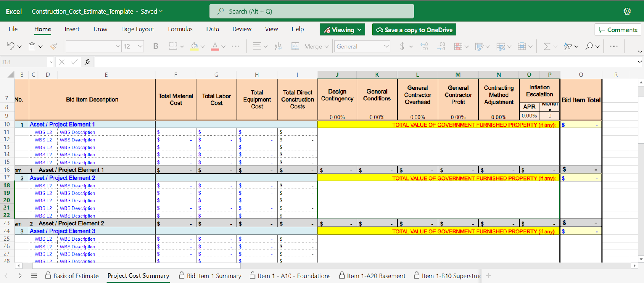Click the Increase Decimal icon
Screen dimensions: 644x283
pos(424,46)
